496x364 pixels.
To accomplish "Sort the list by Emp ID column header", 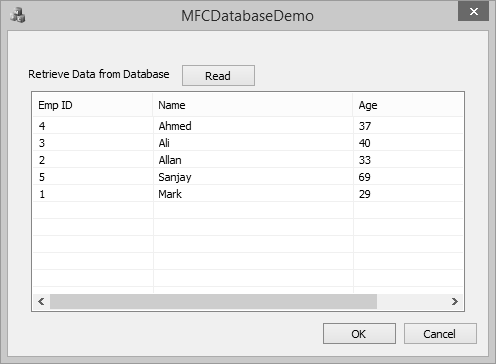I will click(x=92, y=105).
